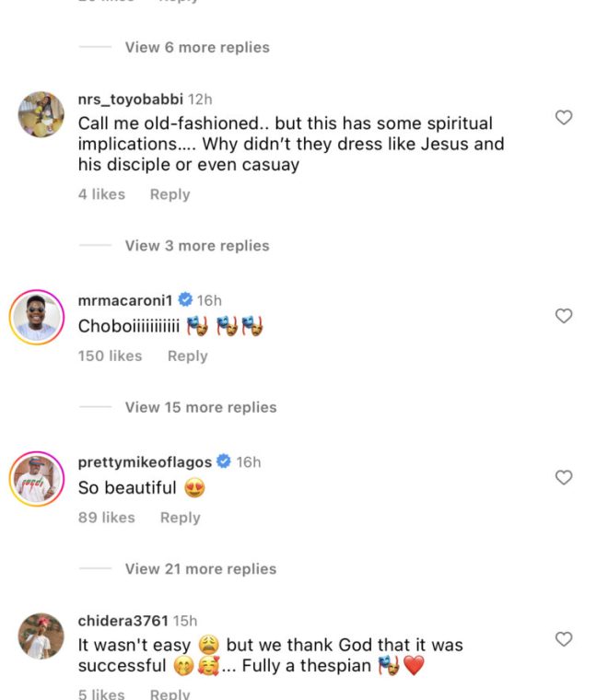Open mrmacaroni1 profile avatar
This screenshot has width=608, height=700.
tap(36, 318)
